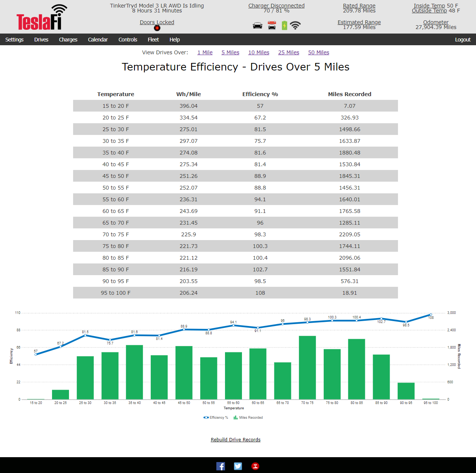Select the 102.7 efficiency cell
Image resolution: width=476 pixels, height=473 pixels.
[260, 269]
